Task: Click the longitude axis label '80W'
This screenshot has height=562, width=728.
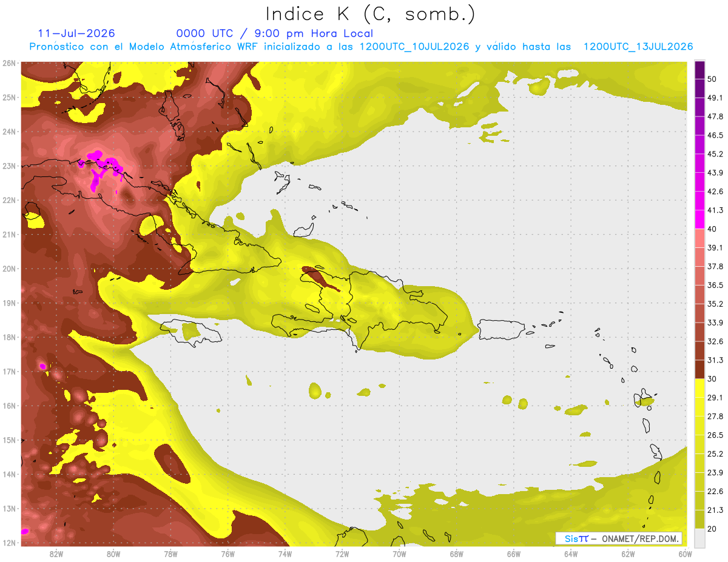Action: (113, 554)
